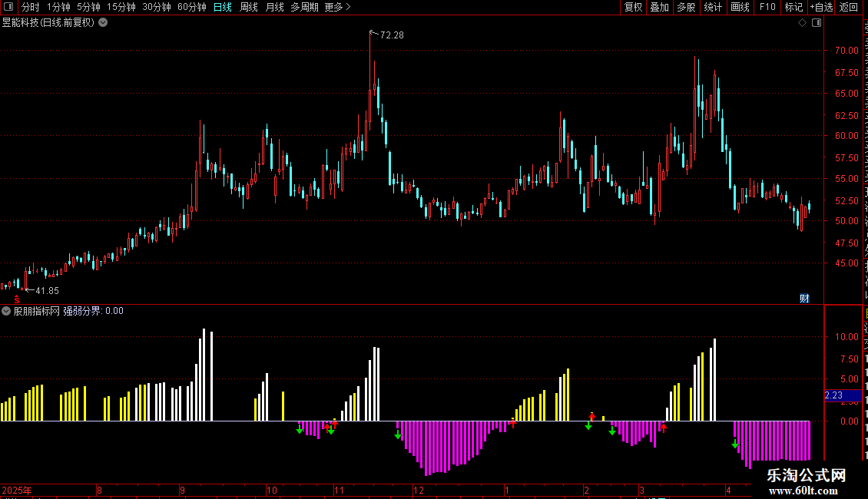
Task: Switch to 分时 intraday view
Action: [31, 7]
